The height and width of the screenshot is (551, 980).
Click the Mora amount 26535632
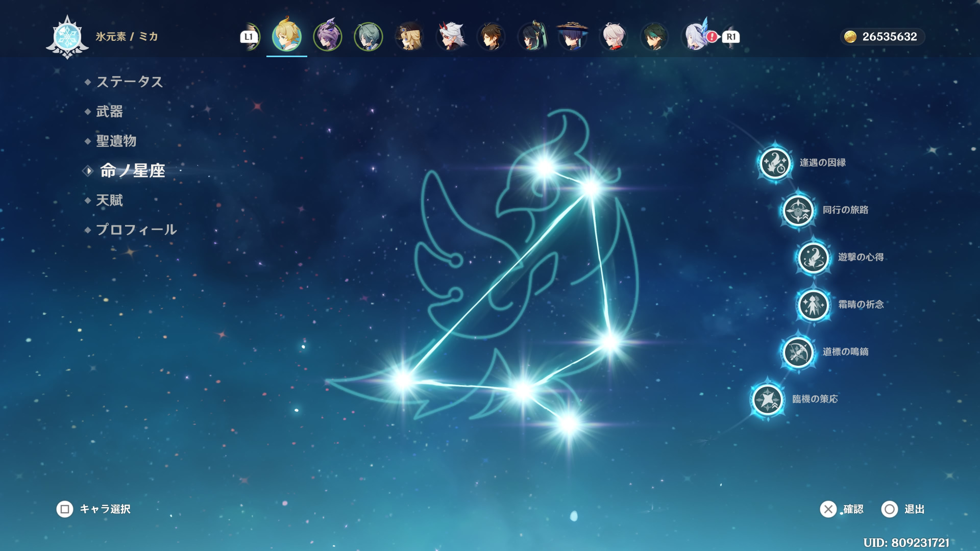point(890,37)
